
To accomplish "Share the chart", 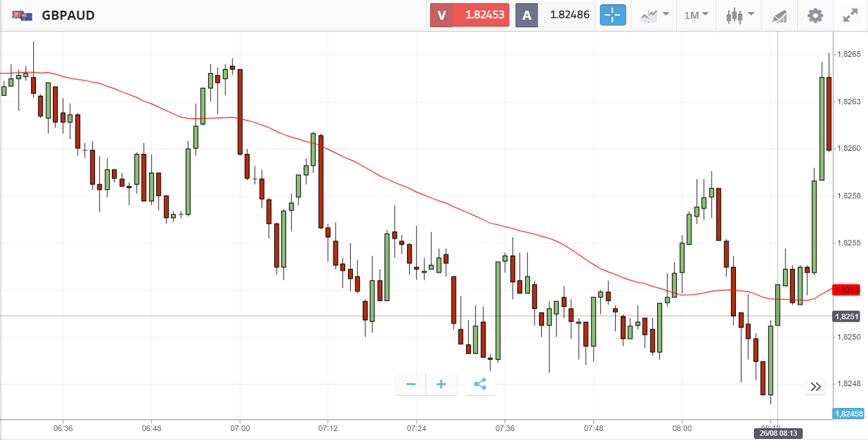I will pyautogui.click(x=480, y=384).
